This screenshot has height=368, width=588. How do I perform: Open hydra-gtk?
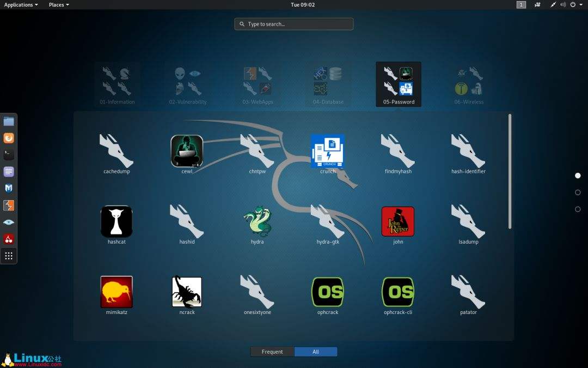[x=328, y=225]
